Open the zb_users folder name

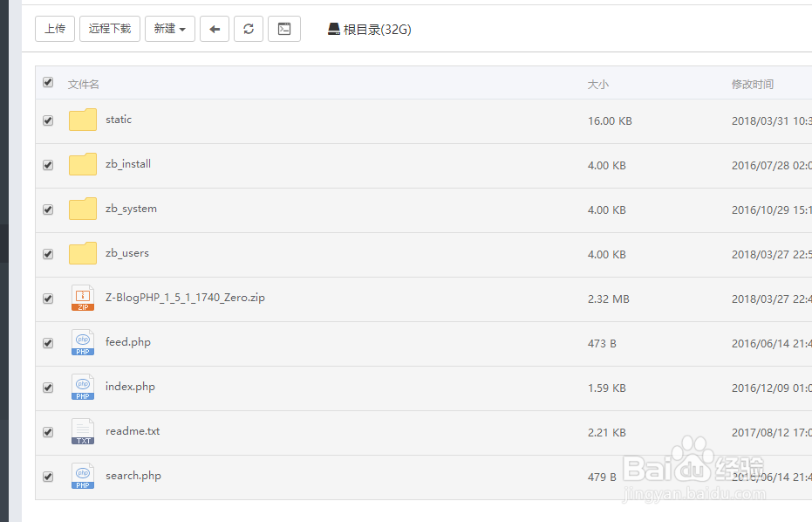[x=126, y=253]
